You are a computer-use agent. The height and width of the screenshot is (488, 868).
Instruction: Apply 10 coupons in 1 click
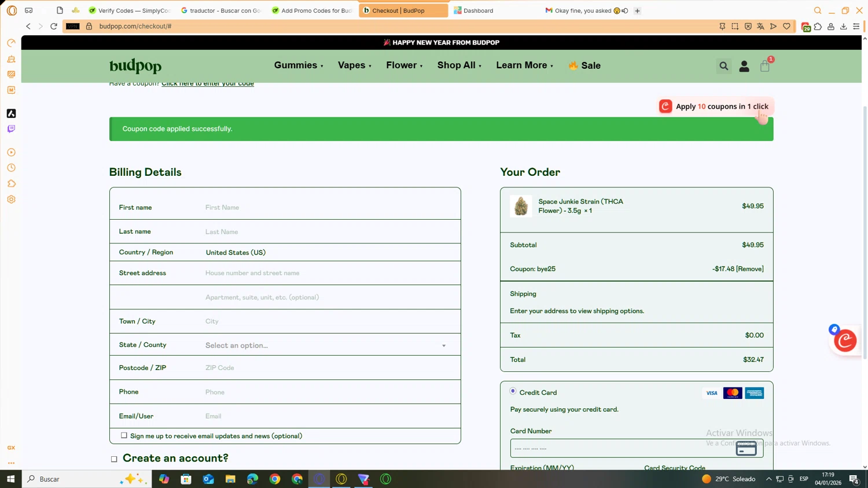[716, 106]
